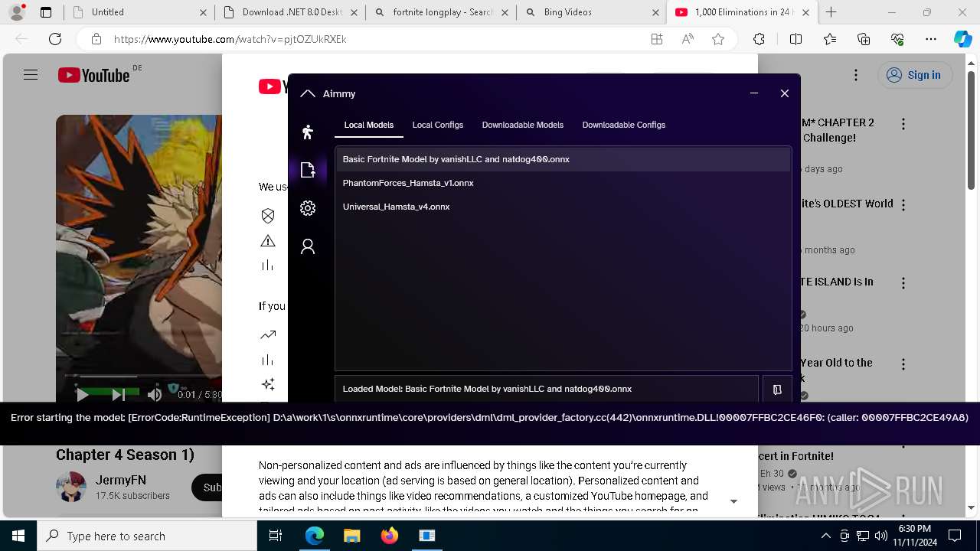Open Task View on taskbar

click(x=276, y=536)
